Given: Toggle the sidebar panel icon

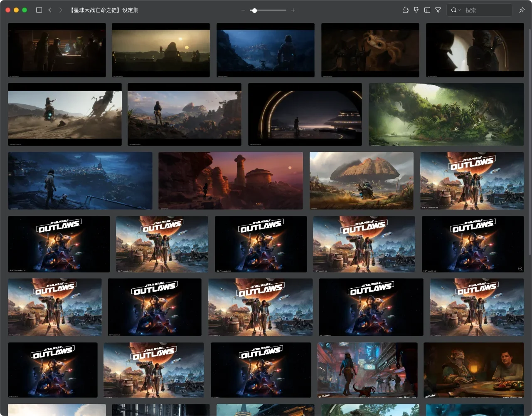Looking at the screenshot, I should tap(39, 10).
